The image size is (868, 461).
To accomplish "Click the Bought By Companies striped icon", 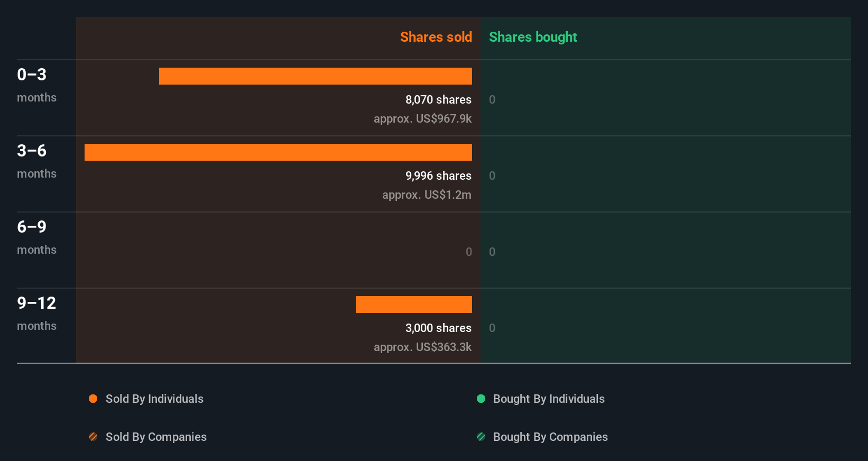I will click(481, 437).
